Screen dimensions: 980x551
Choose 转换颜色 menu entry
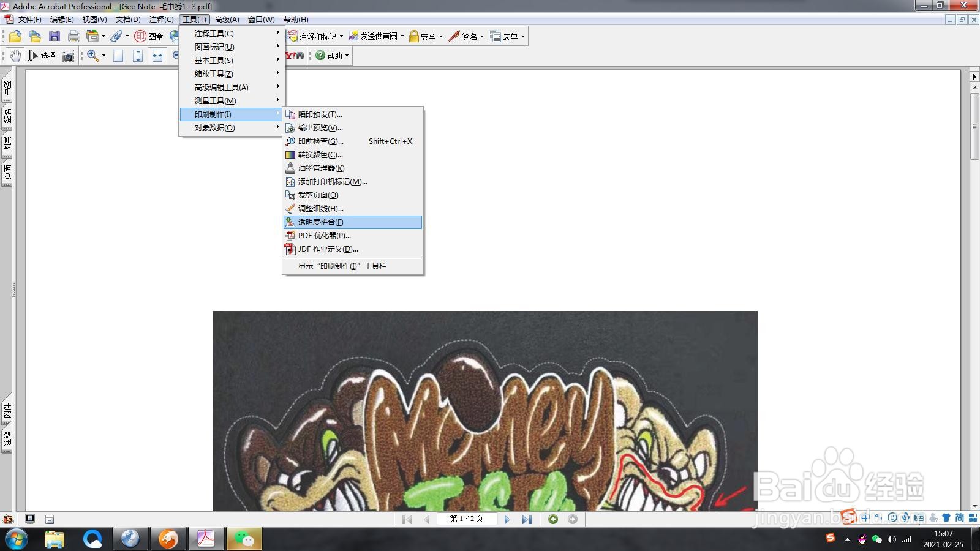pos(352,155)
